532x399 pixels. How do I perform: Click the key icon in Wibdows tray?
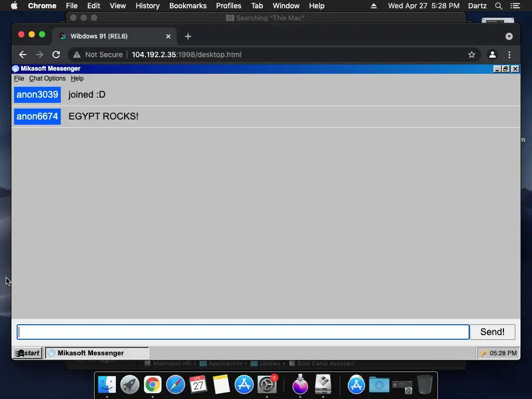click(x=484, y=353)
